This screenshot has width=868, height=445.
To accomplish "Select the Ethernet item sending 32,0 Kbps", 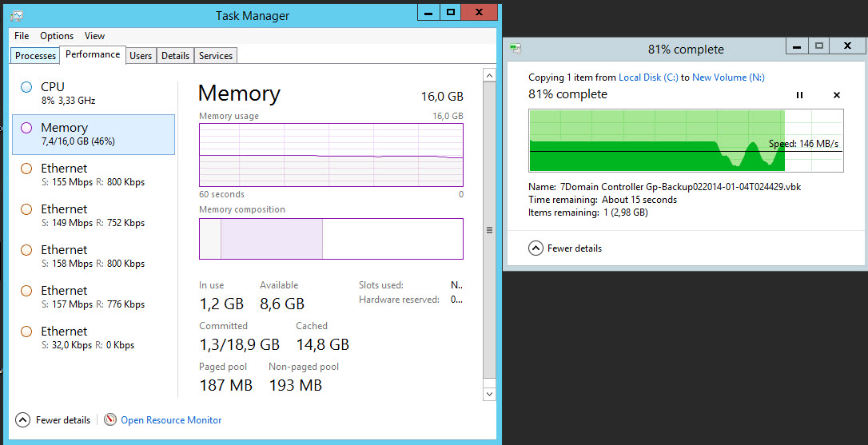I will point(94,338).
